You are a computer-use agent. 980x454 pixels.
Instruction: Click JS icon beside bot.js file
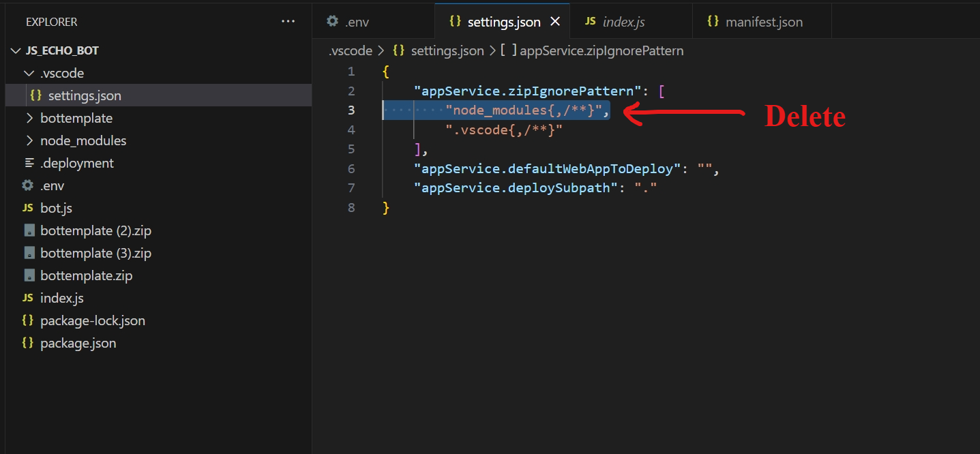(x=28, y=208)
